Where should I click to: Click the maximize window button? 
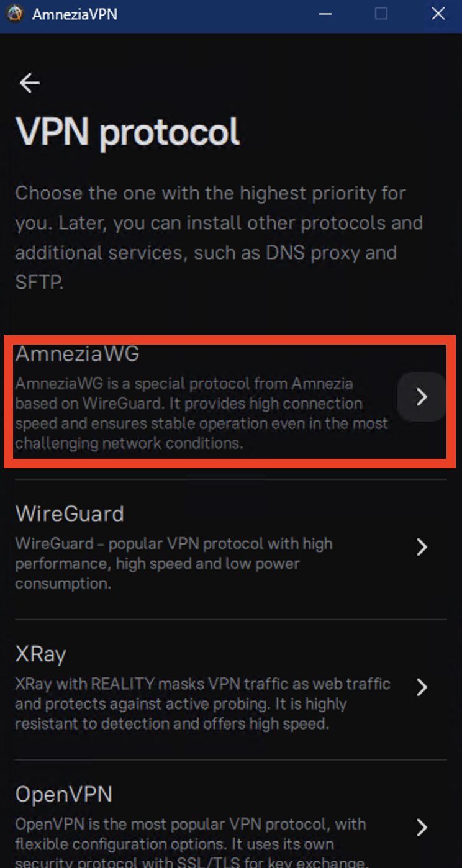pyautogui.click(x=381, y=14)
